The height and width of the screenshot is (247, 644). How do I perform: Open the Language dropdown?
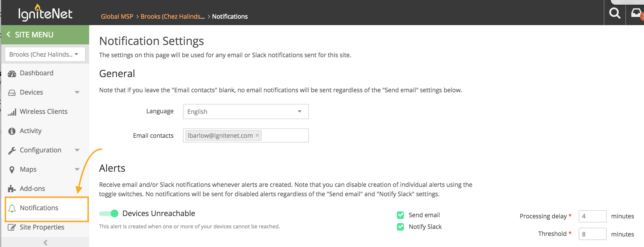pos(246,112)
